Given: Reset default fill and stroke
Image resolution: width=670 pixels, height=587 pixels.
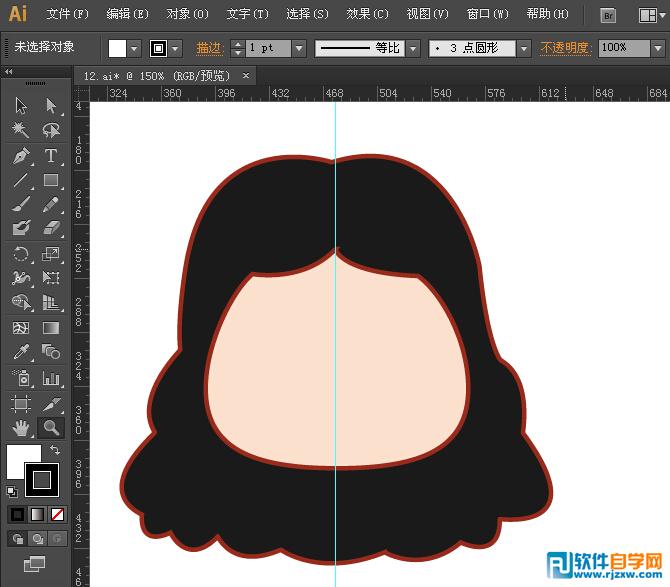Looking at the screenshot, I should [12, 491].
